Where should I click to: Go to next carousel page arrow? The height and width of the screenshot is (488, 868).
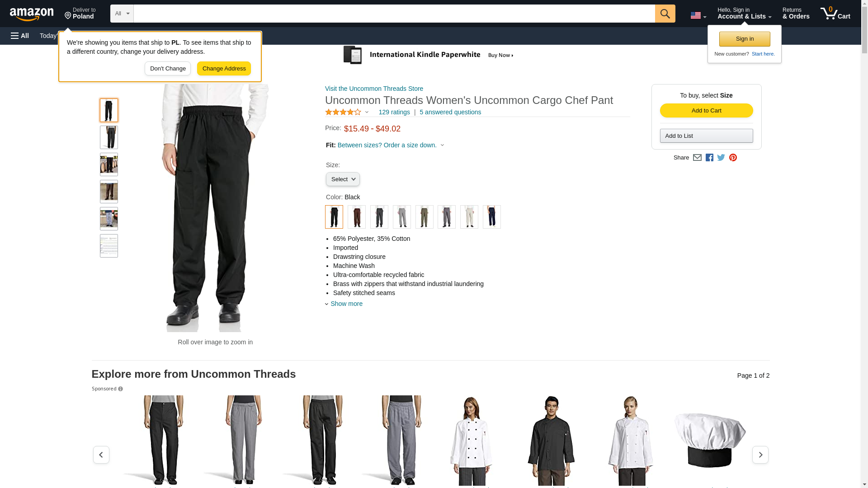click(x=760, y=455)
